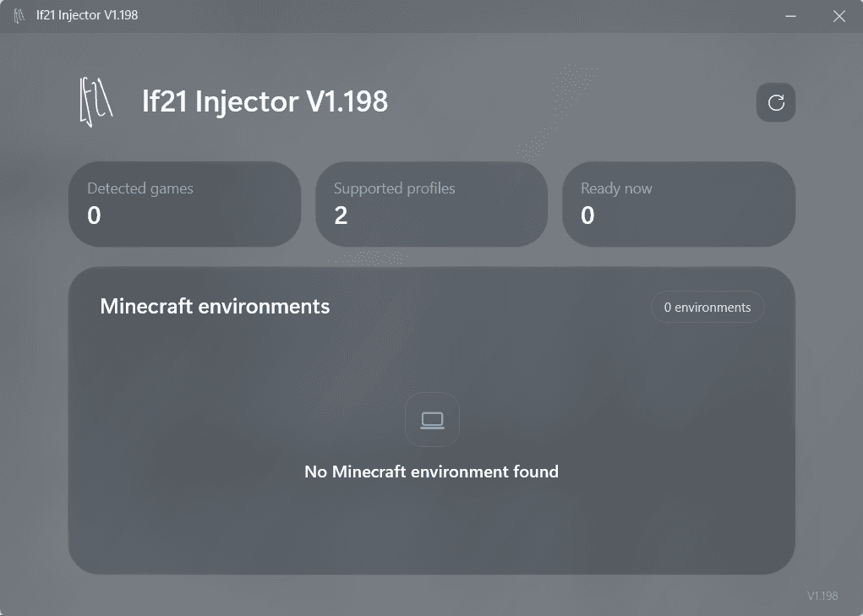Close the lf21 Injector window
Image resolution: width=863 pixels, height=616 pixels.
pos(838,16)
